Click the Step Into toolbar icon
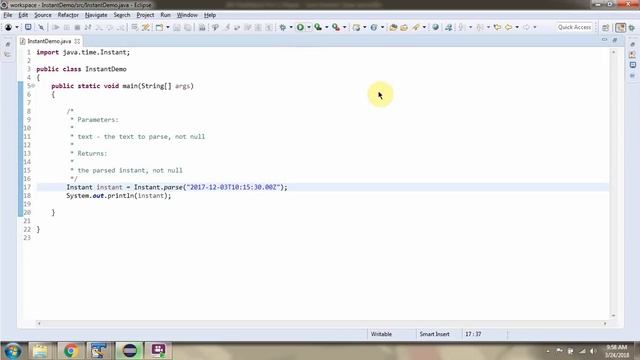This screenshot has height=360, width=640. pyautogui.click(x=99, y=27)
